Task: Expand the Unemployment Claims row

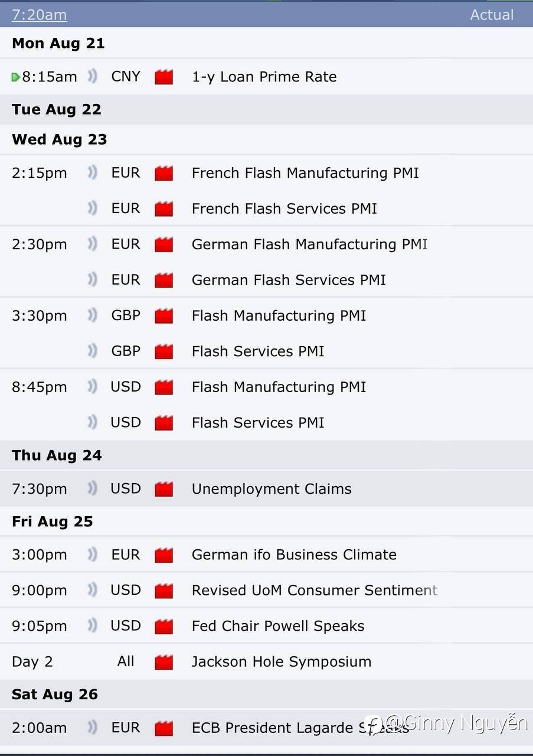Action: pos(271,489)
